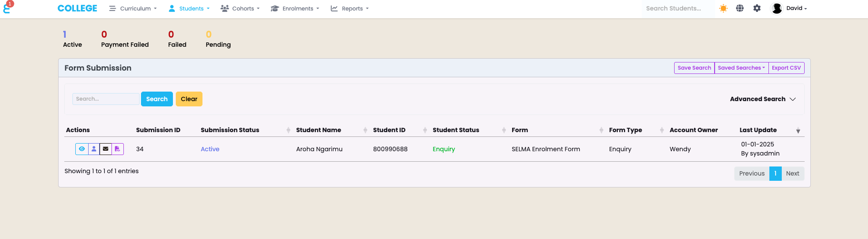The height and width of the screenshot is (239, 868).
Task: Open the settings gear icon
Action: click(757, 8)
